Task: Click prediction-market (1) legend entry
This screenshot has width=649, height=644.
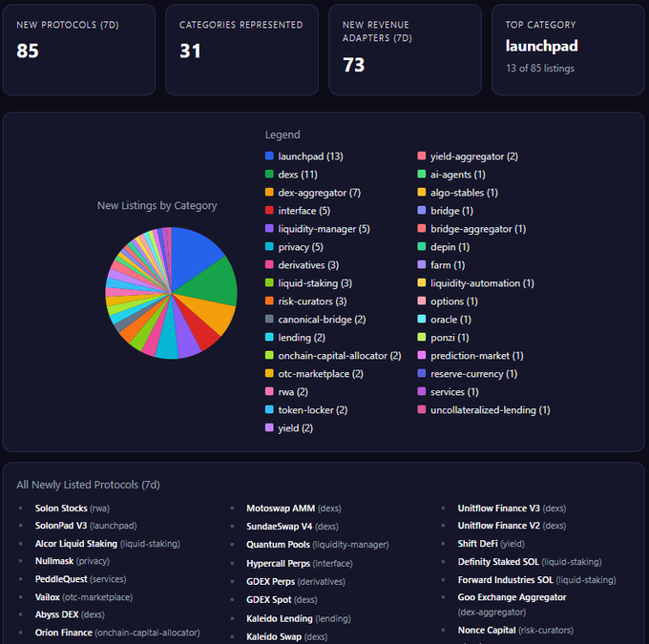Action: (471, 356)
